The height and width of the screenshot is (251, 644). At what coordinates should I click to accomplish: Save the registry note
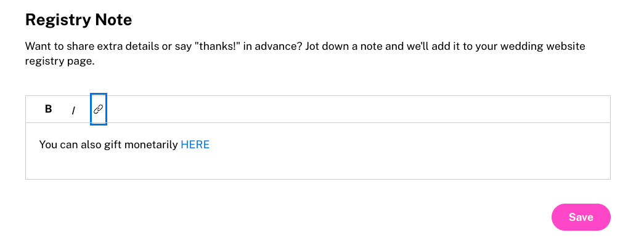click(581, 217)
